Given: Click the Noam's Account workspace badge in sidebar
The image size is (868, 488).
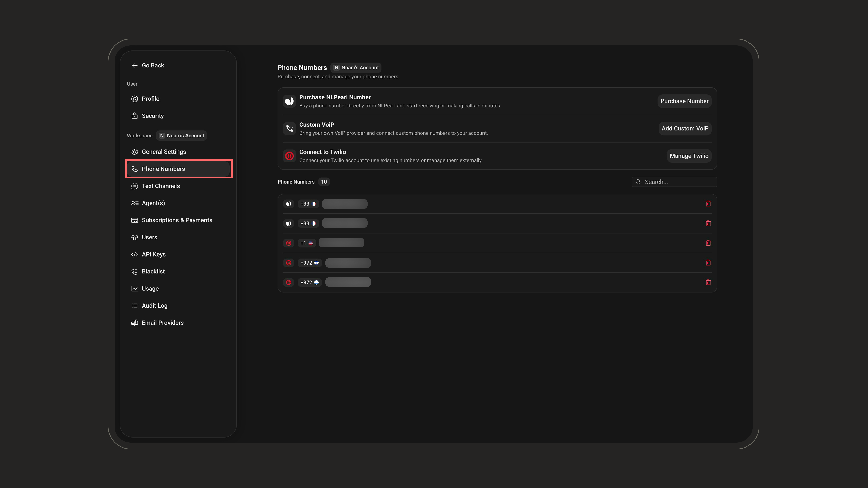Looking at the screenshot, I should coord(182,136).
